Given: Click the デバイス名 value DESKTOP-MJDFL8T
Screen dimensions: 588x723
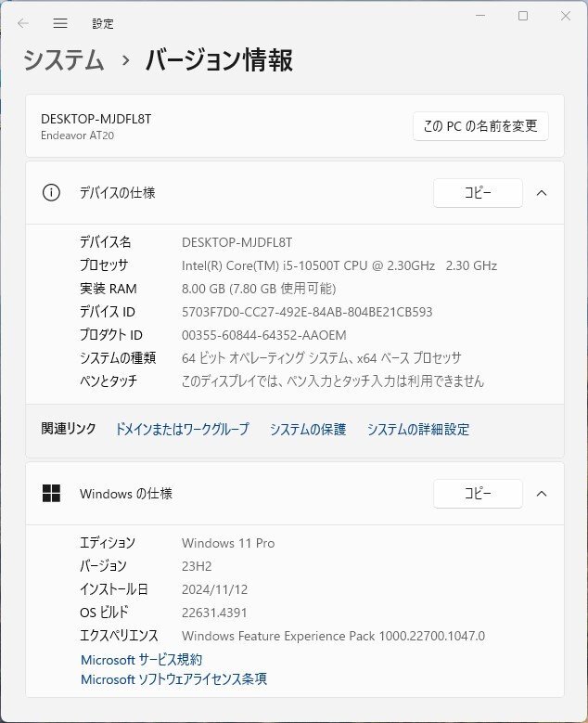Looking at the screenshot, I should pyautogui.click(x=236, y=242).
